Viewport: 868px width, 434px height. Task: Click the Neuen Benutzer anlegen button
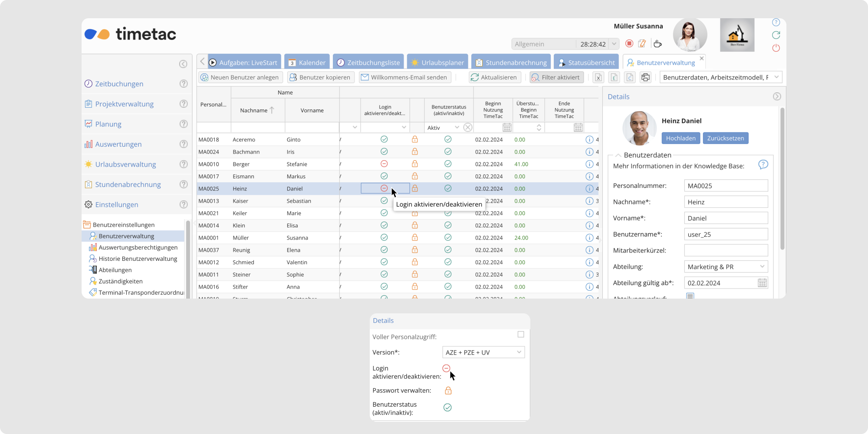pyautogui.click(x=240, y=77)
